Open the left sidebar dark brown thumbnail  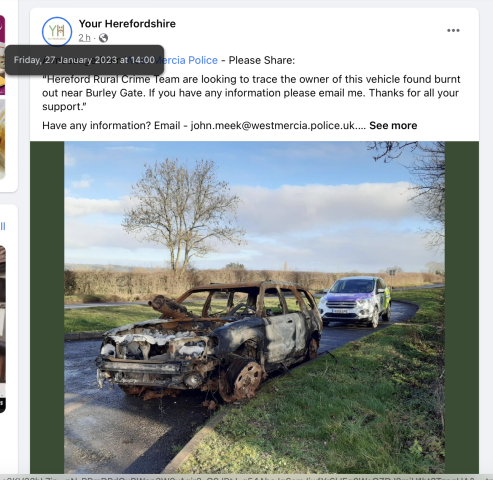pos(3,313)
